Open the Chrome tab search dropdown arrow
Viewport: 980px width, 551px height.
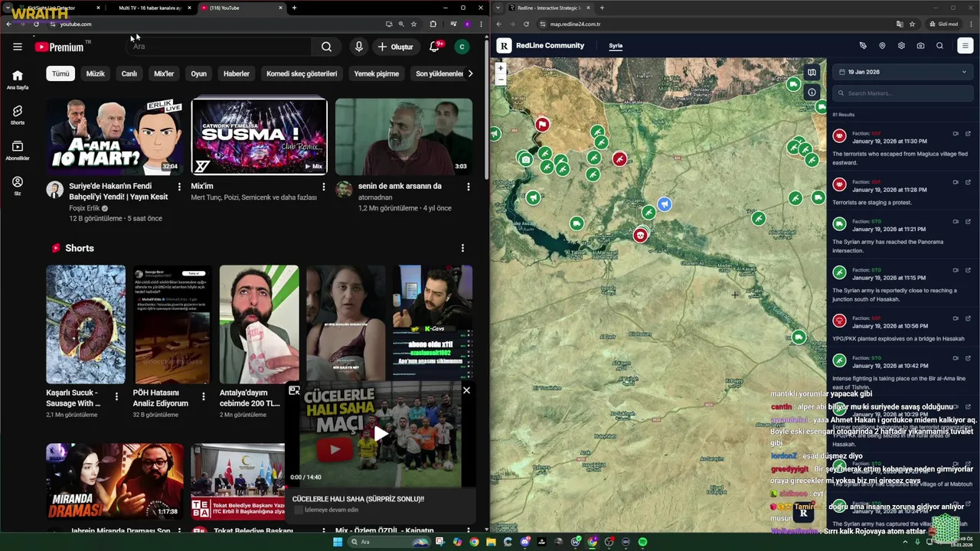8,8
